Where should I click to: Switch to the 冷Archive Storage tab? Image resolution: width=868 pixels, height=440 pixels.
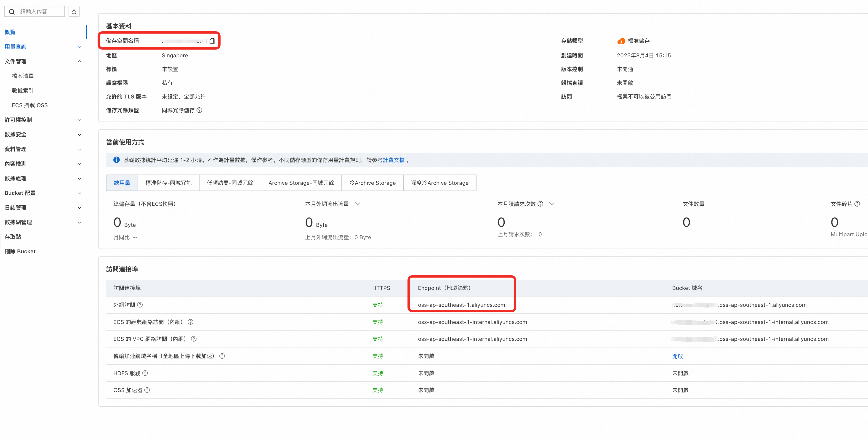[372, 183]
